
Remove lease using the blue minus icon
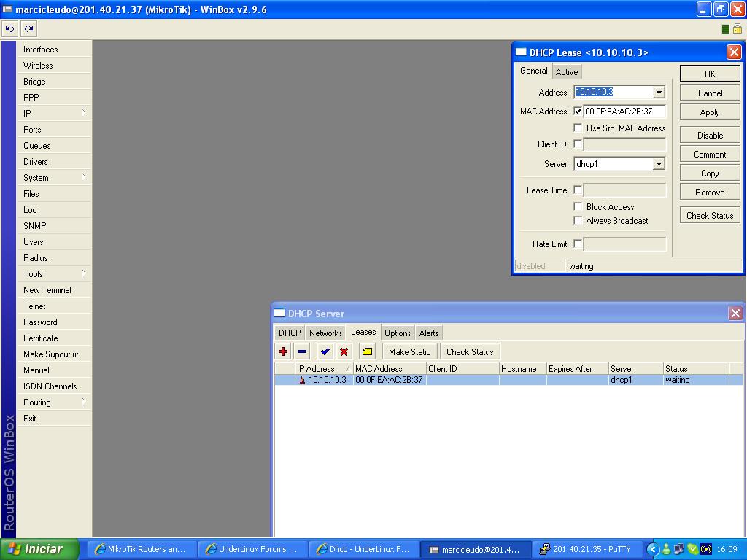pos(302,352)
